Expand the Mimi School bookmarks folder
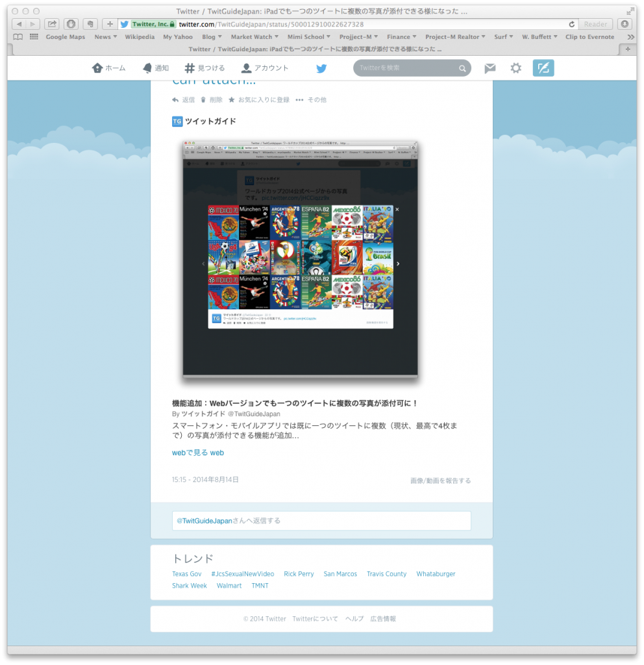The width and height of the screenshot is (644, 665). [308, 37]
